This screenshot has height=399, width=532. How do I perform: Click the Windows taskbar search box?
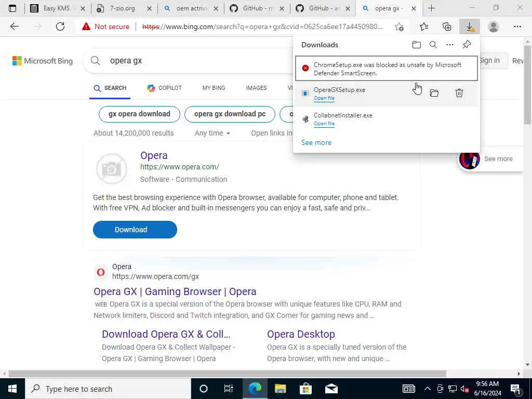[x=108, y=389]
